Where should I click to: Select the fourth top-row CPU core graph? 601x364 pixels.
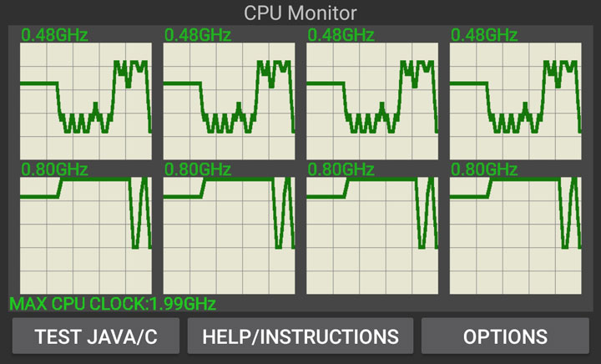pos(516,101)
